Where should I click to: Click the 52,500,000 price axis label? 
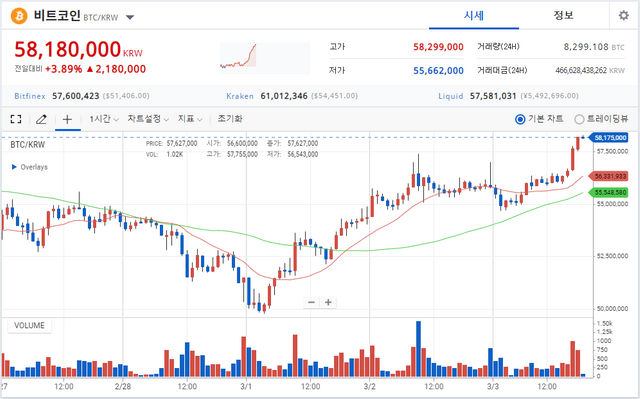tap(612, 256)
